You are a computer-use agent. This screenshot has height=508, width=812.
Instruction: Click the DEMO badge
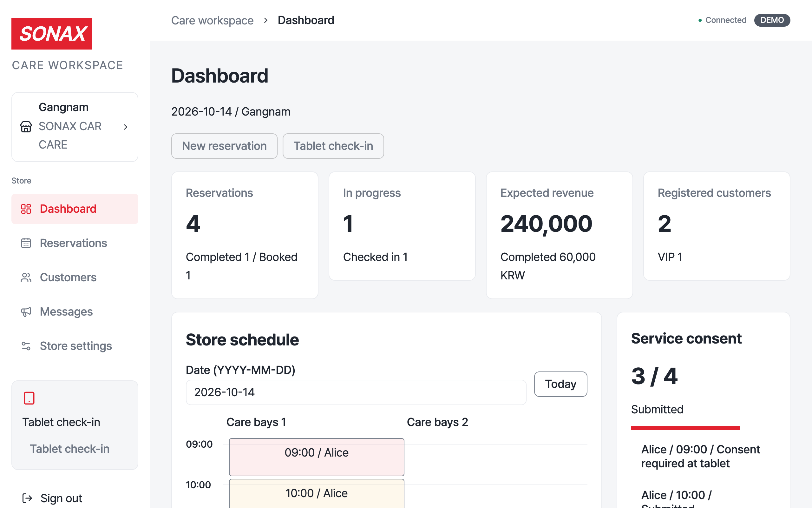pos(772,20)
